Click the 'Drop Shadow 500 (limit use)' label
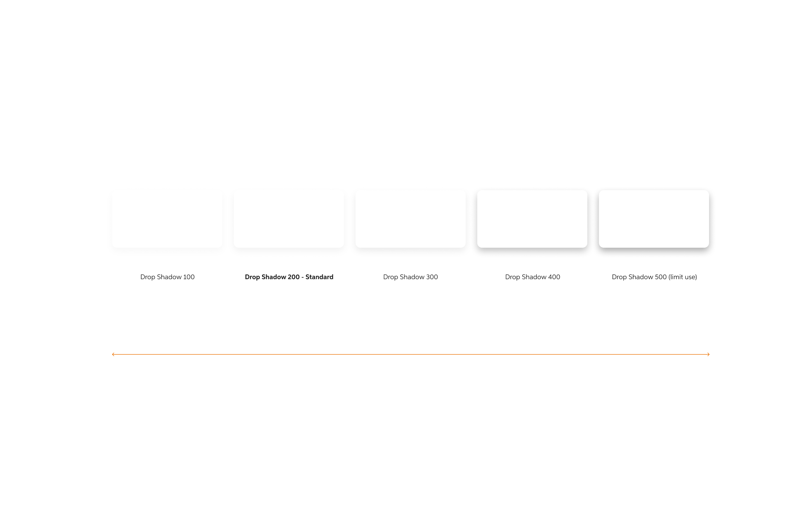The height and width of the screenshot is (508, 812). pos(654,277)
